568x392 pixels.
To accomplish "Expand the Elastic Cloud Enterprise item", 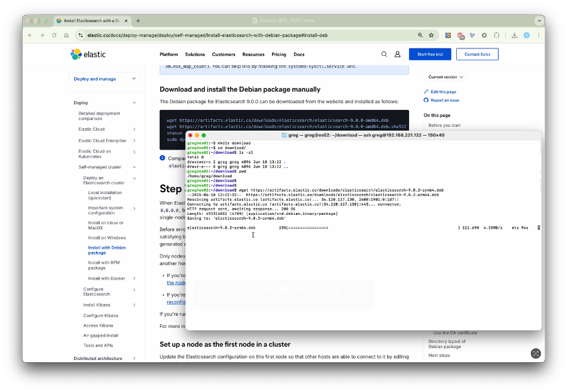I will pyautogui.click(x=134, y=141).
